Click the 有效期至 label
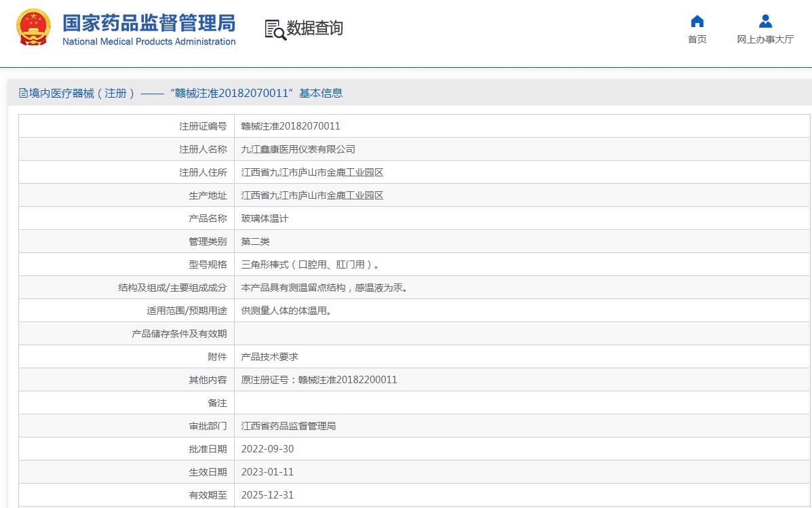The height and width of the screenshot is (508, 812). tap(208, 495)
